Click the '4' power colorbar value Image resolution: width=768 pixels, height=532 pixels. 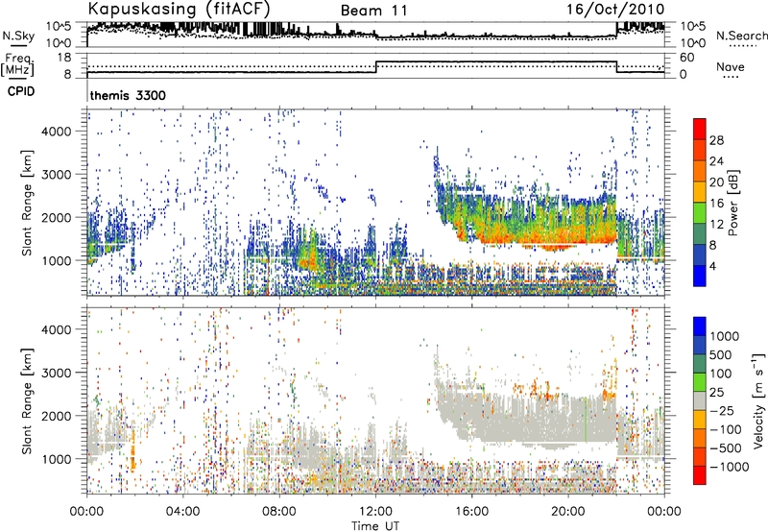(712, 267)
